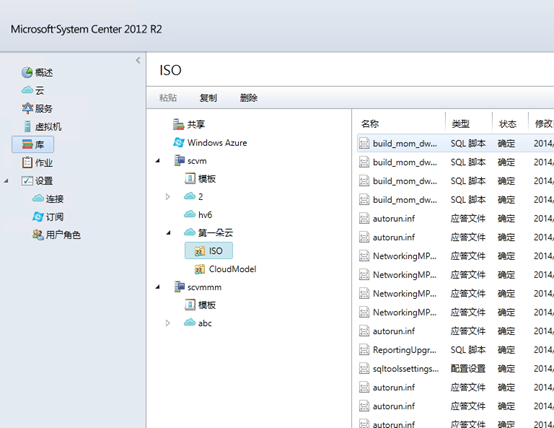This screenshot has width=554, height=428.
Task: Select the scvmmm server icon
Action: tap(179, 287)
